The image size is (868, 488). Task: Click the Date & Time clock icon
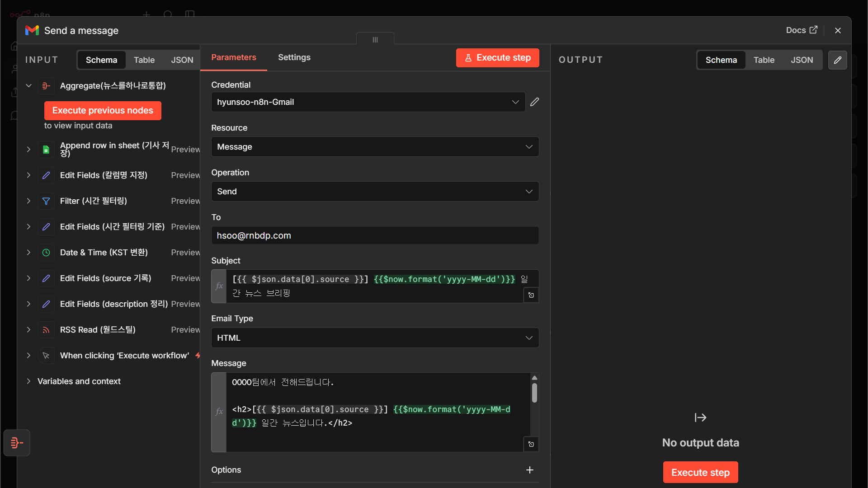(46, 253)
